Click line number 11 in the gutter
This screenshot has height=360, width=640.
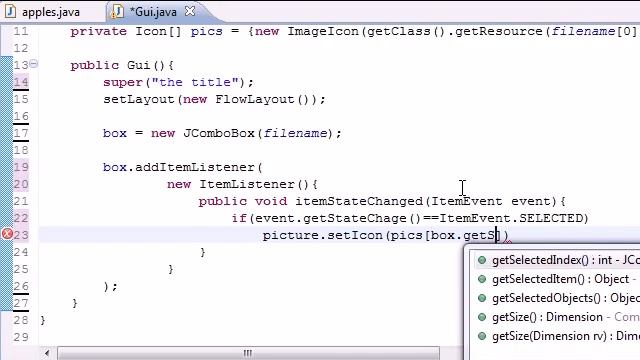(x=21, y=31)
